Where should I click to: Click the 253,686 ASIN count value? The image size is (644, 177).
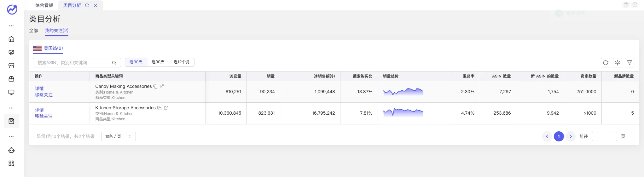502,113
